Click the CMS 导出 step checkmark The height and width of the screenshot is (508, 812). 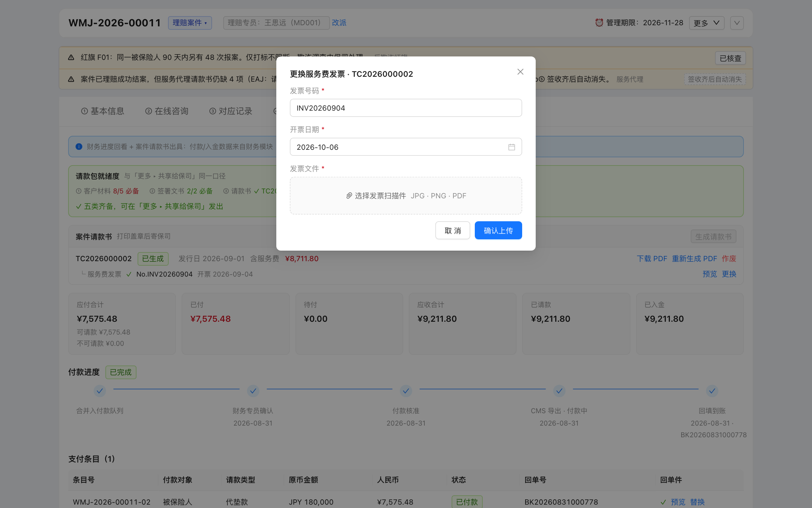pyautogui.click(x=559, y=391)
